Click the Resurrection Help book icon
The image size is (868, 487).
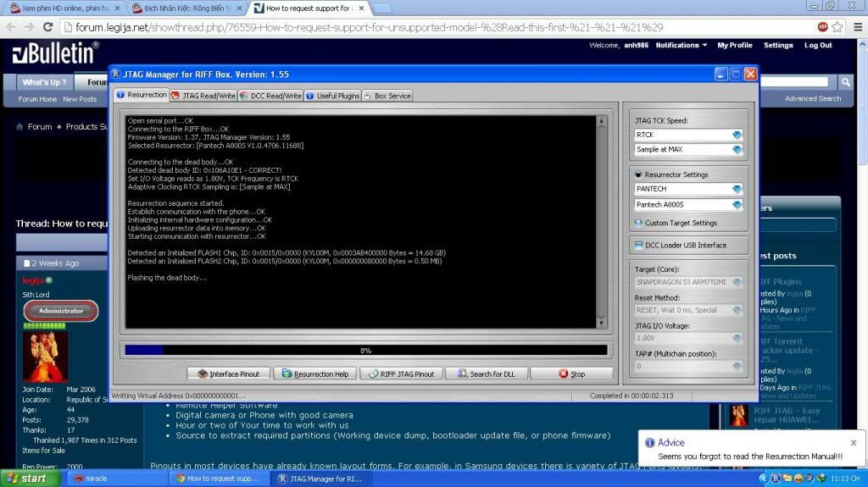tap(287, 374)
